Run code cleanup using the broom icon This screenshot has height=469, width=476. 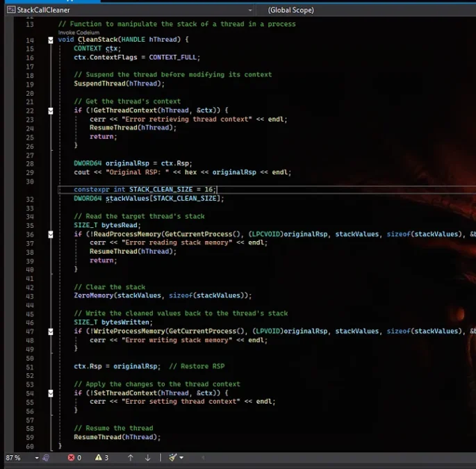[173, 457]
